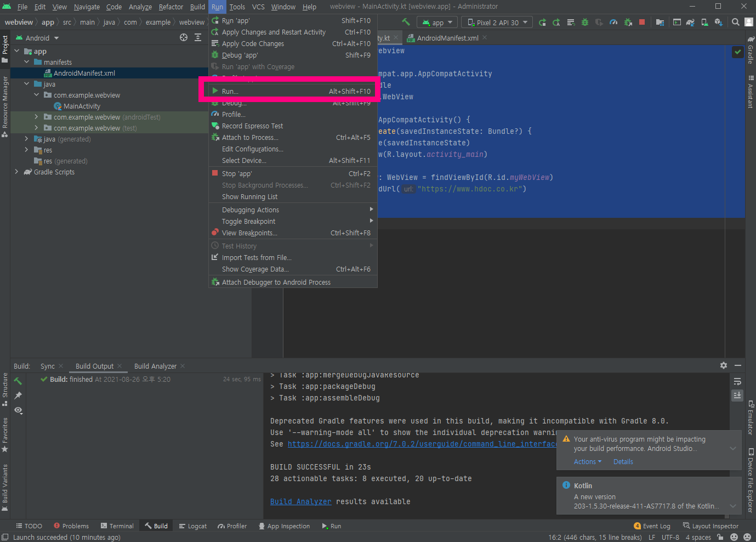Screen dimensions: 756x542
Task: Open the Android project view dropdown
Action: pos(37,38)
